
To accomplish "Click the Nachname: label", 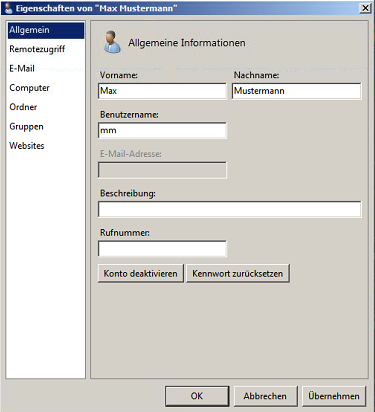I will (x=256, y=75).
